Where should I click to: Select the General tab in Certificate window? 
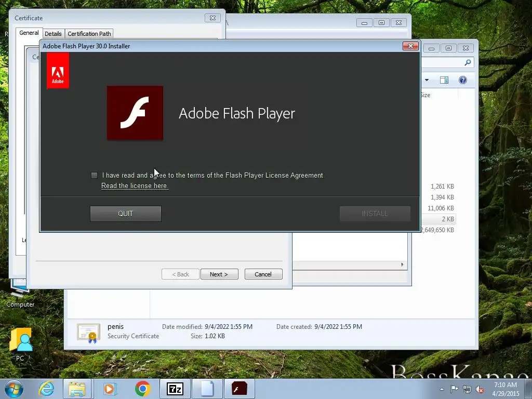point(29,33)
